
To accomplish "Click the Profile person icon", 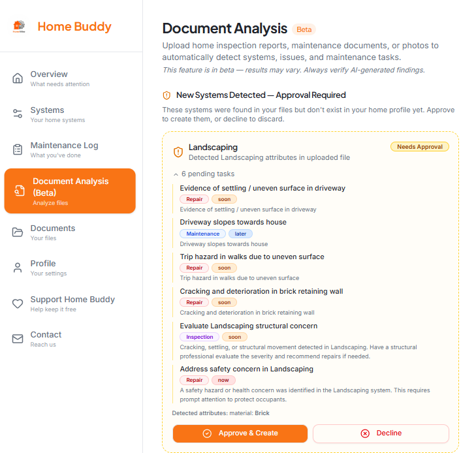I will point(18,268).
